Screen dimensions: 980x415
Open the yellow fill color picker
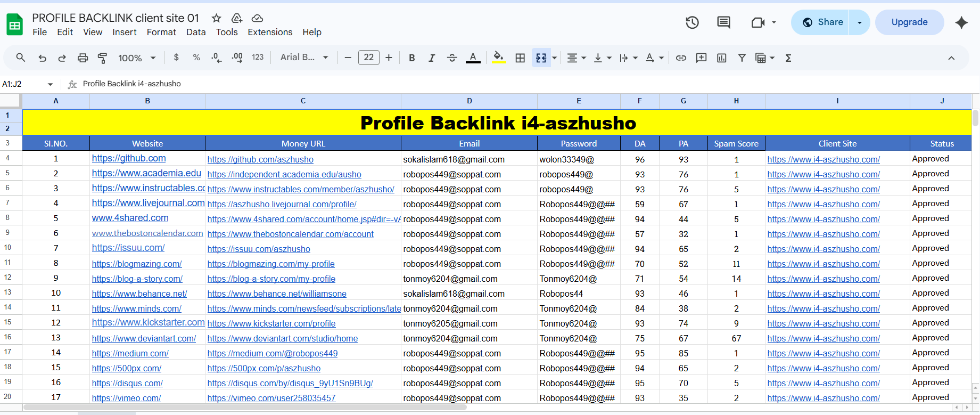[498, 58]
